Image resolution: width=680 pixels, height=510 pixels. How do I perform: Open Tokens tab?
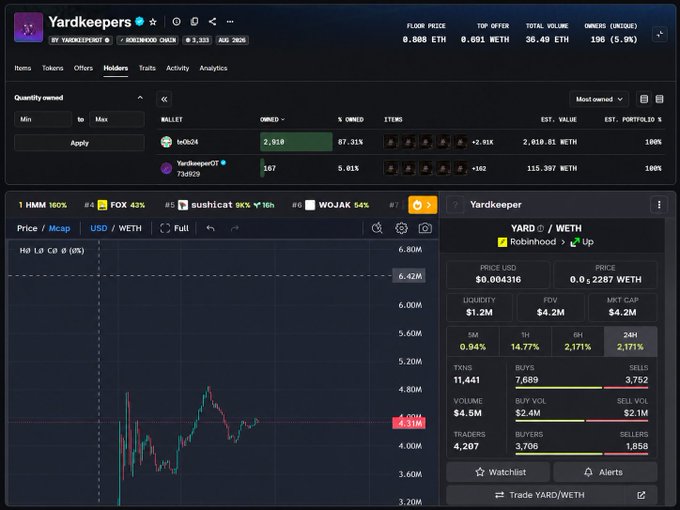(52, 68)
